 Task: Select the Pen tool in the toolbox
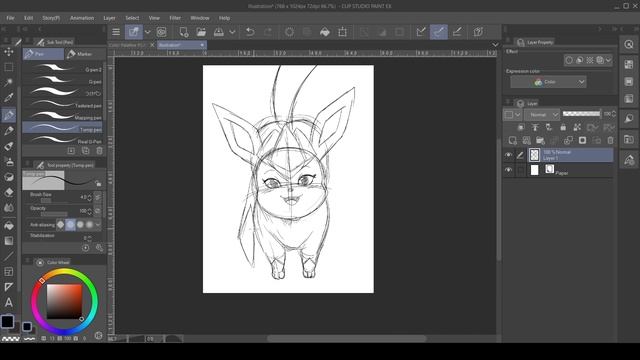pyautogui.click(x=9, y=115)
